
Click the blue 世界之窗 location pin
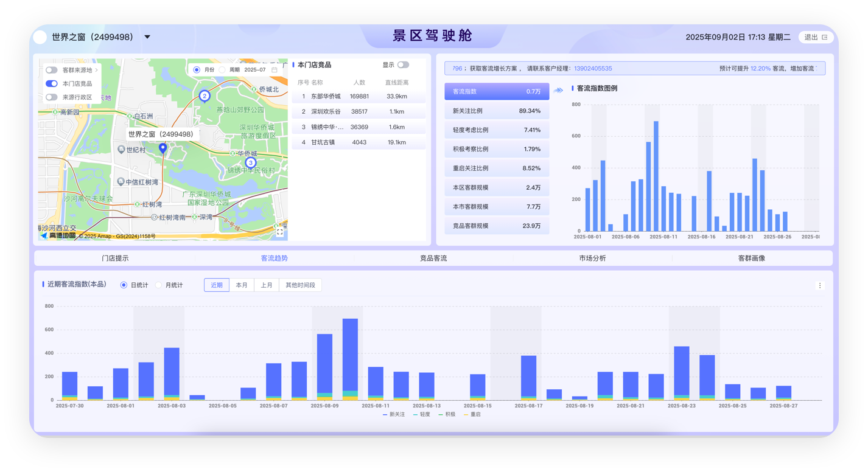[163, 148]
